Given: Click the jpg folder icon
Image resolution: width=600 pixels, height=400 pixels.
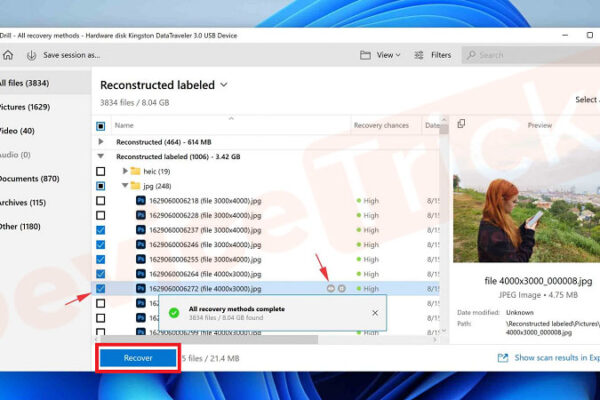Looking at the screenshot, I should pos(135,186).
